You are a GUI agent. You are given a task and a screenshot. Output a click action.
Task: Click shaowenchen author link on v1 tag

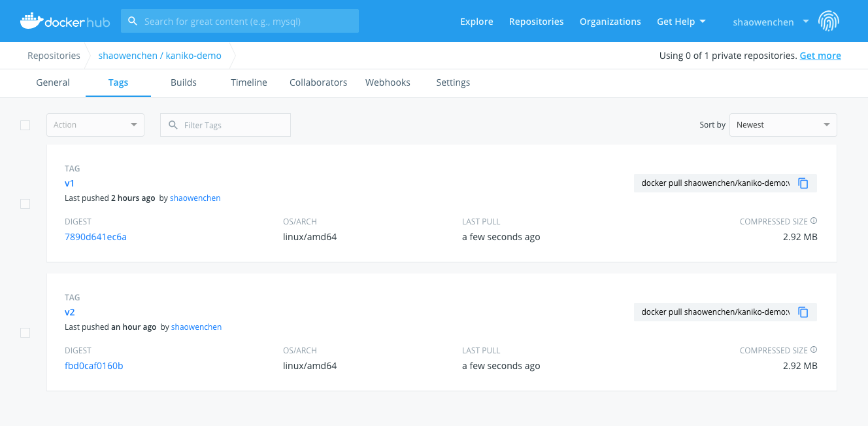coord(195,198)
